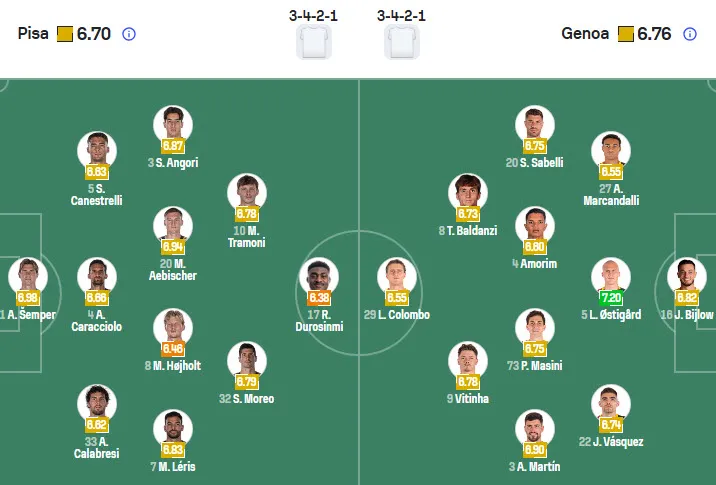This screenshot has height=485, width=716.
Task: Click L. Østigård's green 7.20 rating badge
Action: (x=610, y=298)
